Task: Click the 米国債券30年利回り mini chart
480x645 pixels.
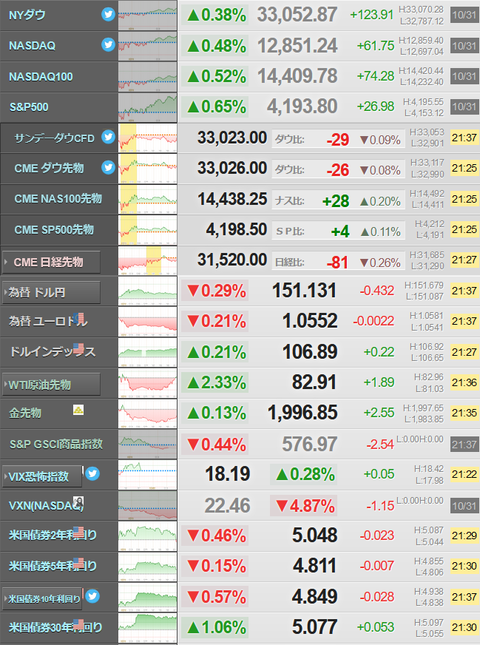Action: pos(148,628)
